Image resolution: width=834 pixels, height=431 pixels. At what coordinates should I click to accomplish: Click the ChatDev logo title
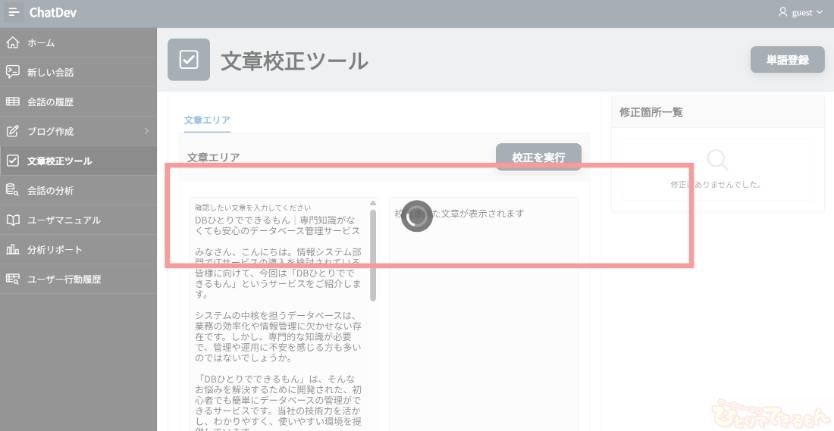tap(54, 12)
